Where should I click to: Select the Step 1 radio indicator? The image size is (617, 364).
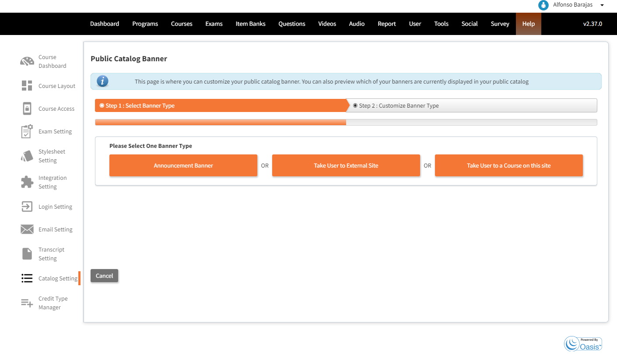(102, 105)
